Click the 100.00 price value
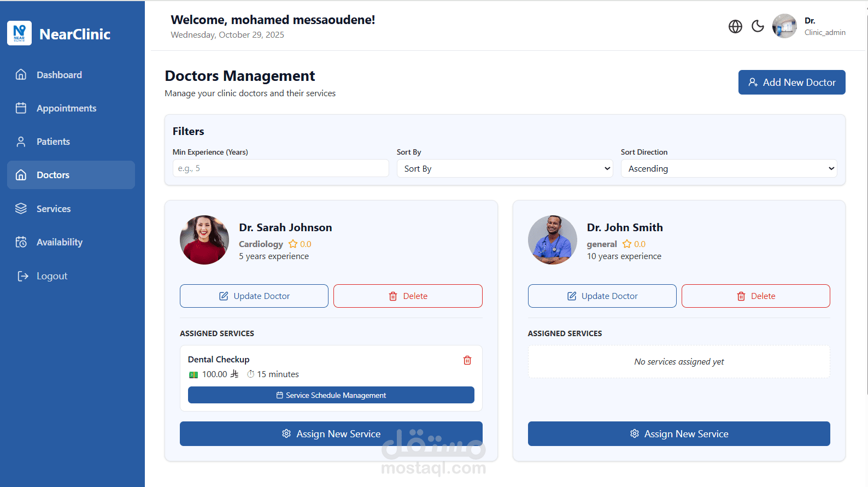868x487 pixels. 214,374
